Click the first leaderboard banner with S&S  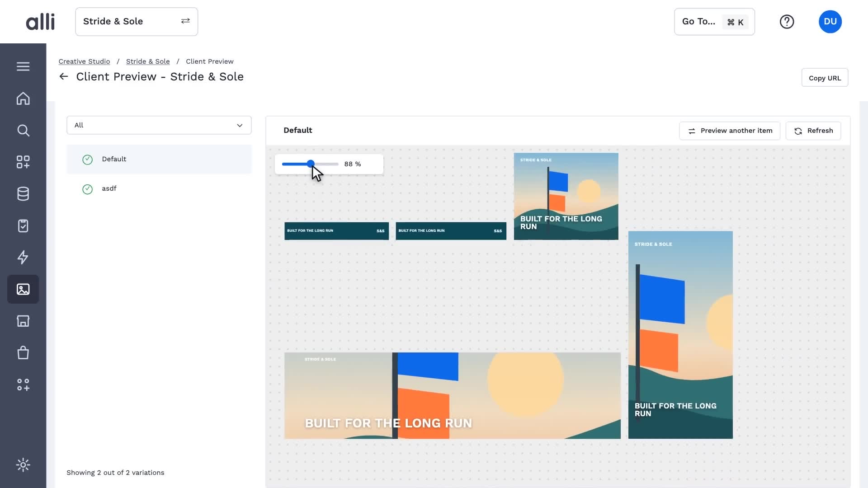[x=337, y=231]
